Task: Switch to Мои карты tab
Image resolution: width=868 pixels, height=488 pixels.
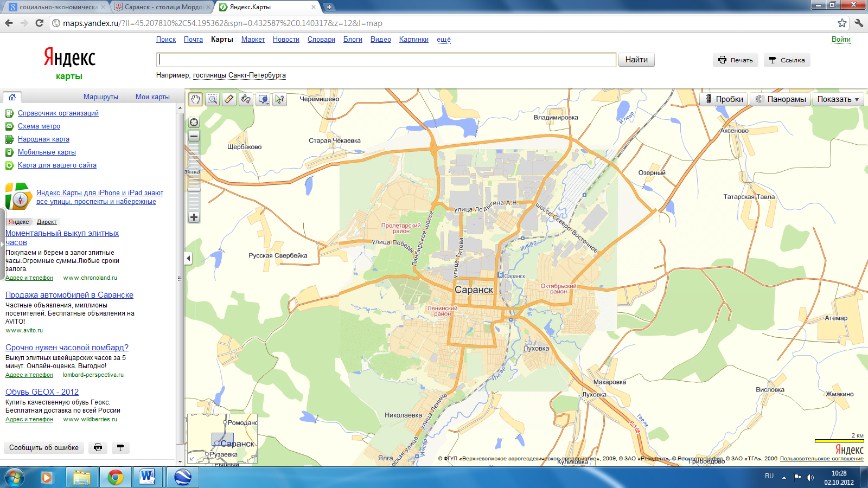Action: point(152,97)
